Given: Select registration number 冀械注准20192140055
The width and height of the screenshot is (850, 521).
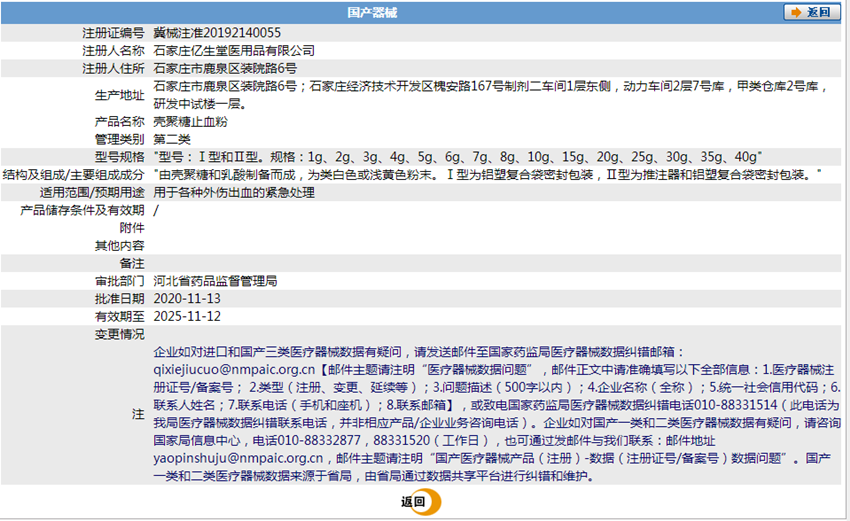Looking at the screenshot, I should pyautogui.click(x=217, y=33).
